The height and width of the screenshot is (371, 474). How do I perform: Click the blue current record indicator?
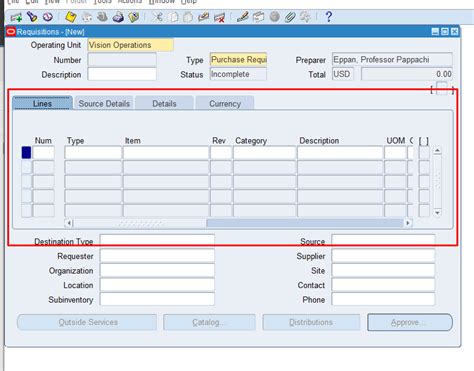pos(26,153)
